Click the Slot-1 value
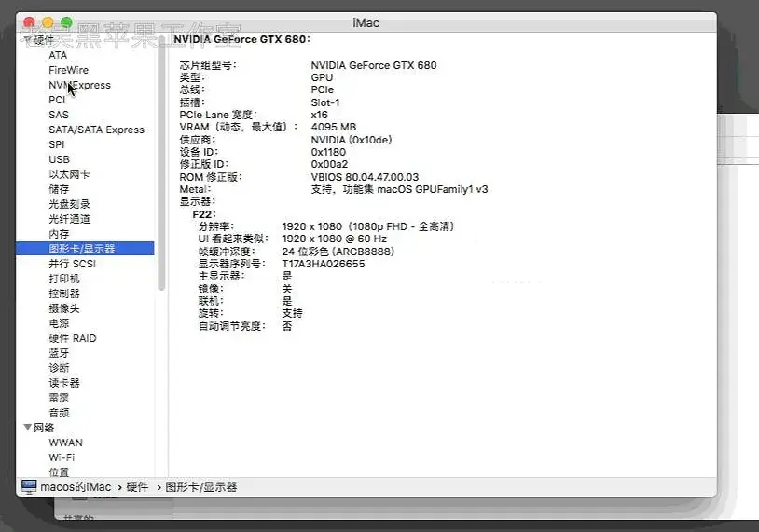 click(x=325, y=102)
